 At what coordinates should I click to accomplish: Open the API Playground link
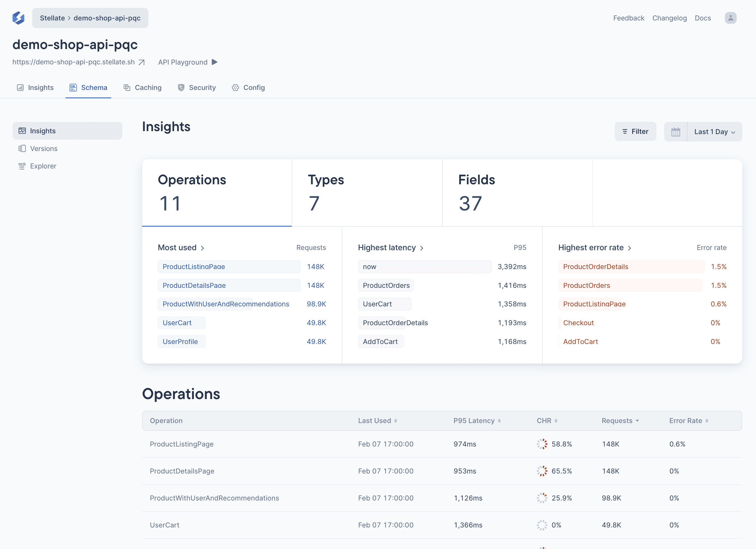[188, 62]
